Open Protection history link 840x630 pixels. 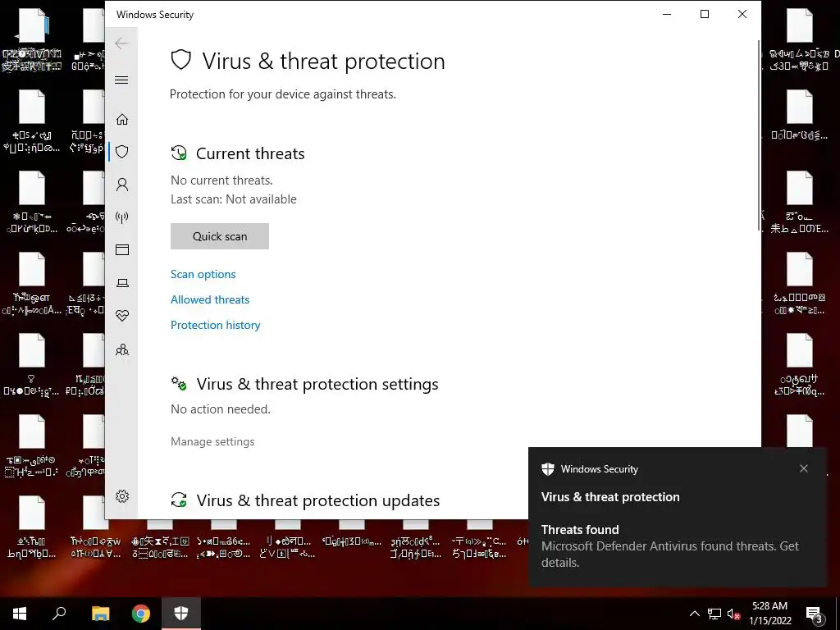[216, 325]
